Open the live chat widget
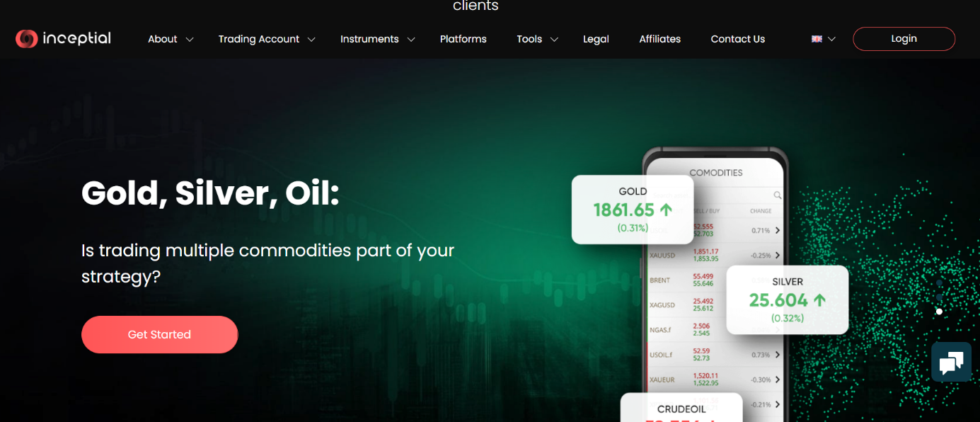This screenshot has width=980, height=422. click(x=951, y=362)
